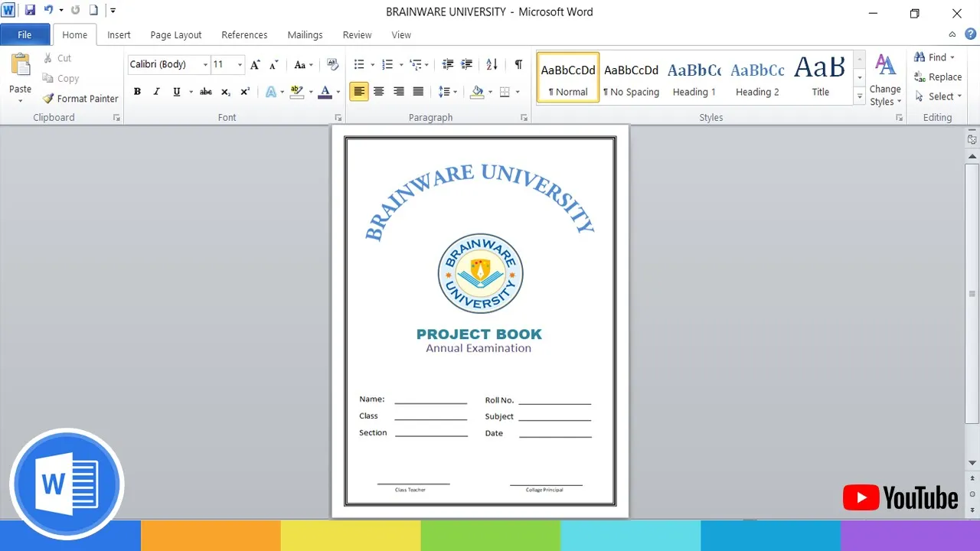Click the Shading paint bucket color button

[477, 92]
